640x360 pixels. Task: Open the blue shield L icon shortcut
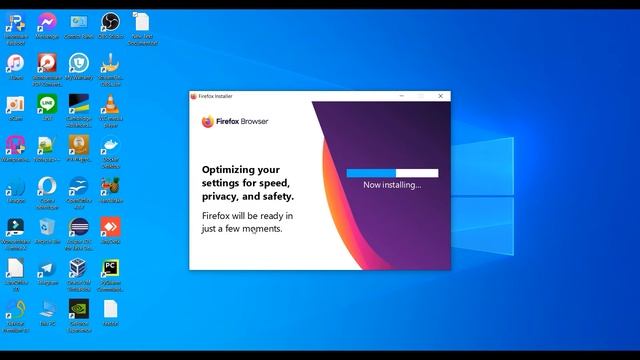79,67
